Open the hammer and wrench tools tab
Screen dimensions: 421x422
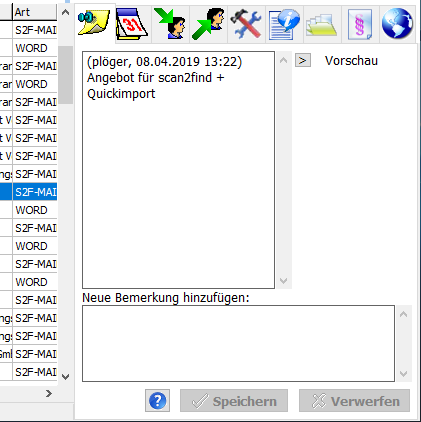click(x=247, y=24)
